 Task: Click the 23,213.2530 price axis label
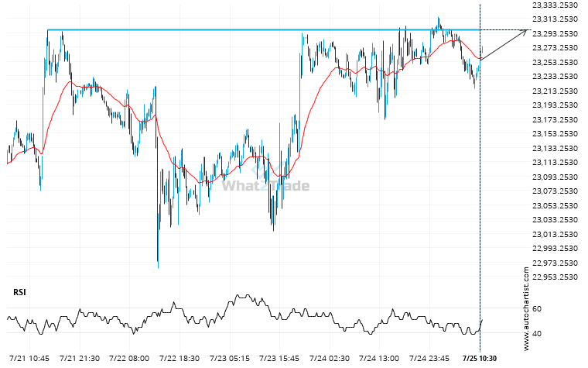pyautogui.click(x=555, y=91)
